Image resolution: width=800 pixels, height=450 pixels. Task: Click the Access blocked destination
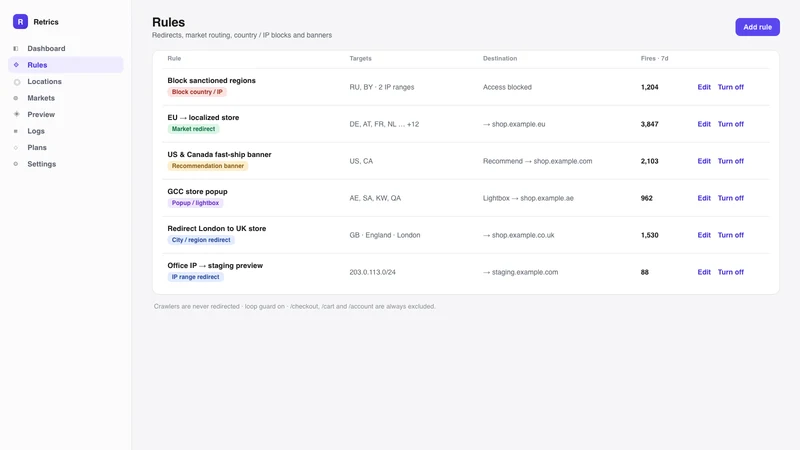point(507,87)
